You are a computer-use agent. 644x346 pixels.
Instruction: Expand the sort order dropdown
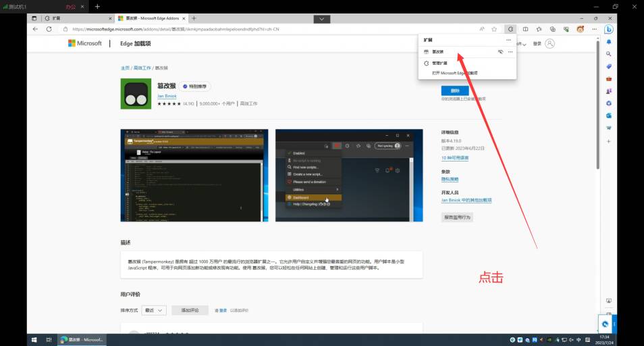pyautogui.click(x=154, y=310)
